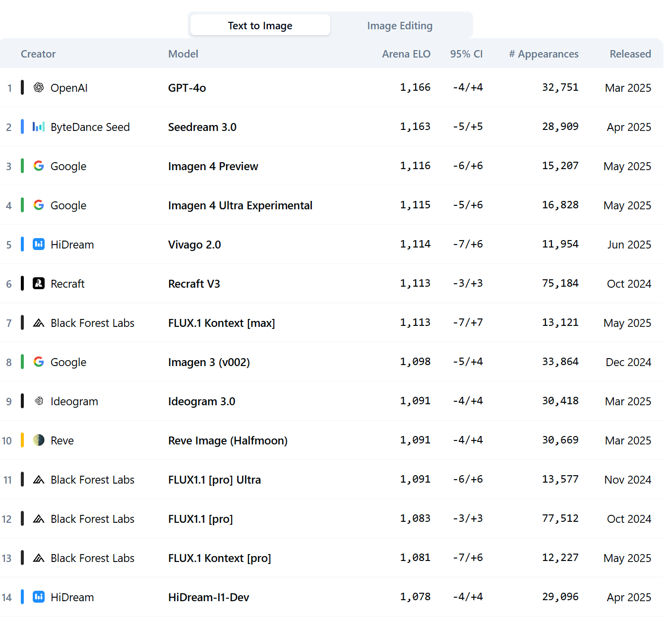Click the appearances value 75,184
Image resolution: width=672 pixels, height=624 pixels.
(x=560, y=283)
